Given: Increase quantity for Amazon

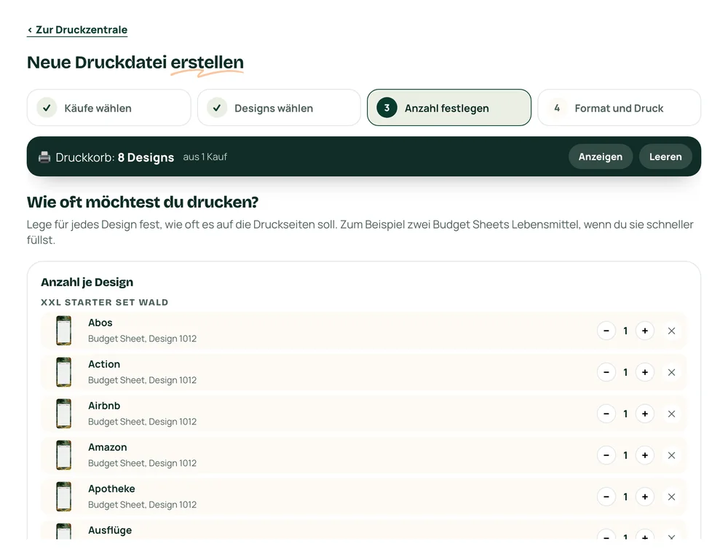Looking at the screenshot, I should click(x=645, y=455).
